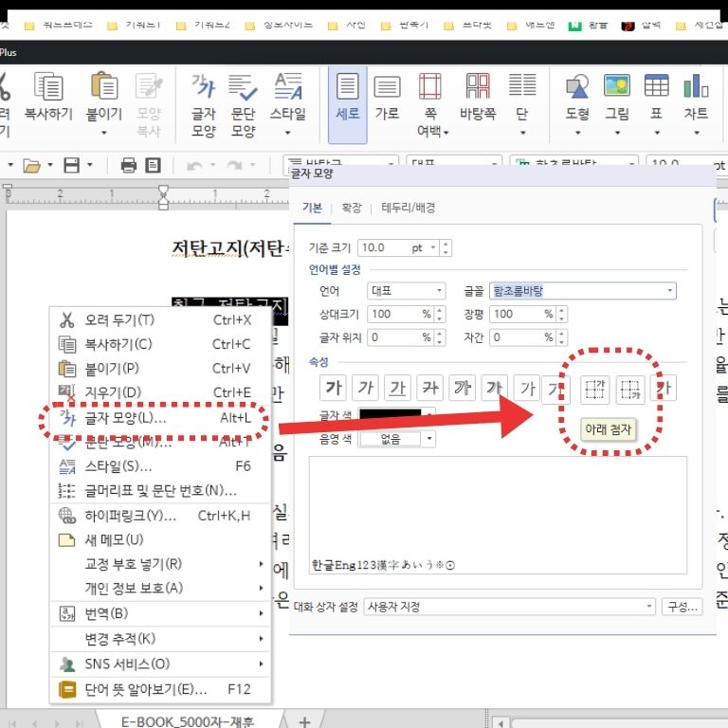Switch to the 확장 tab

pyautogui.click(x=352, y=208)
